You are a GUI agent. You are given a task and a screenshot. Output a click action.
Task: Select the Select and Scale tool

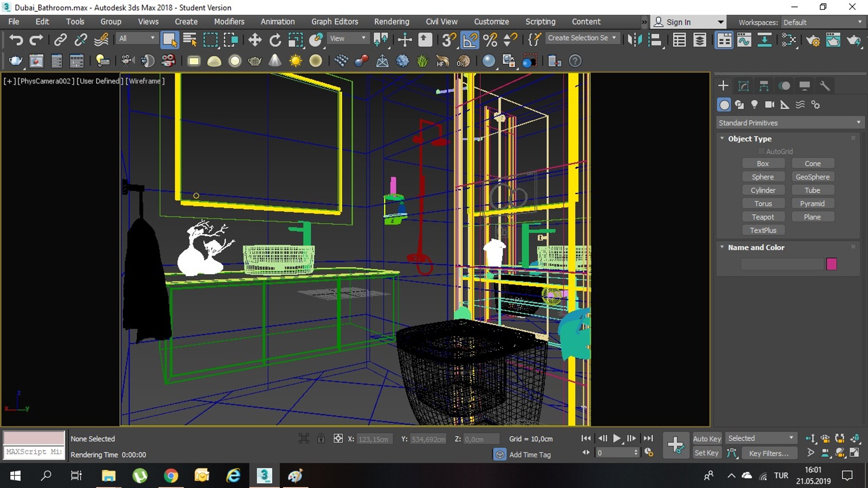(x=295, y=40)
